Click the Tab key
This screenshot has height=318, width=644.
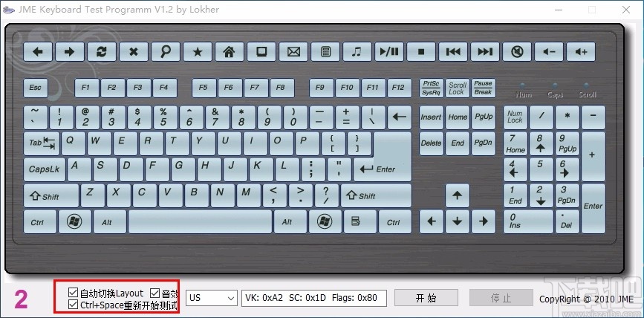(42, 143)
